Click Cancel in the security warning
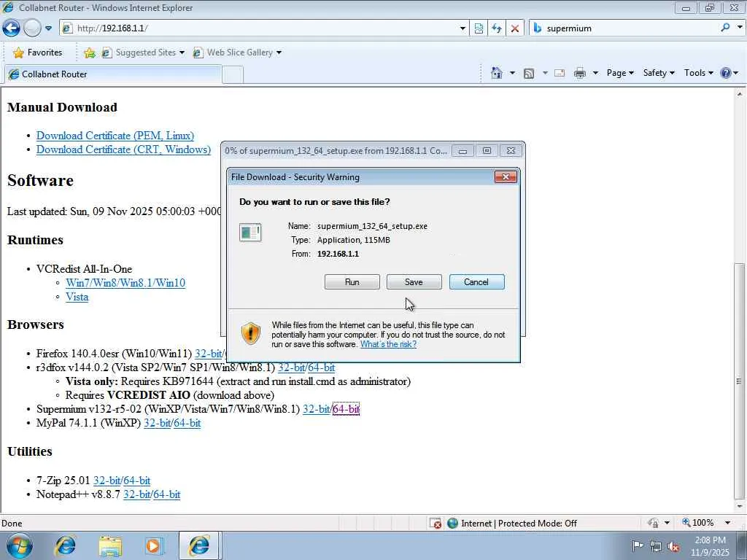747x560 pixels. tap(476, 282)
